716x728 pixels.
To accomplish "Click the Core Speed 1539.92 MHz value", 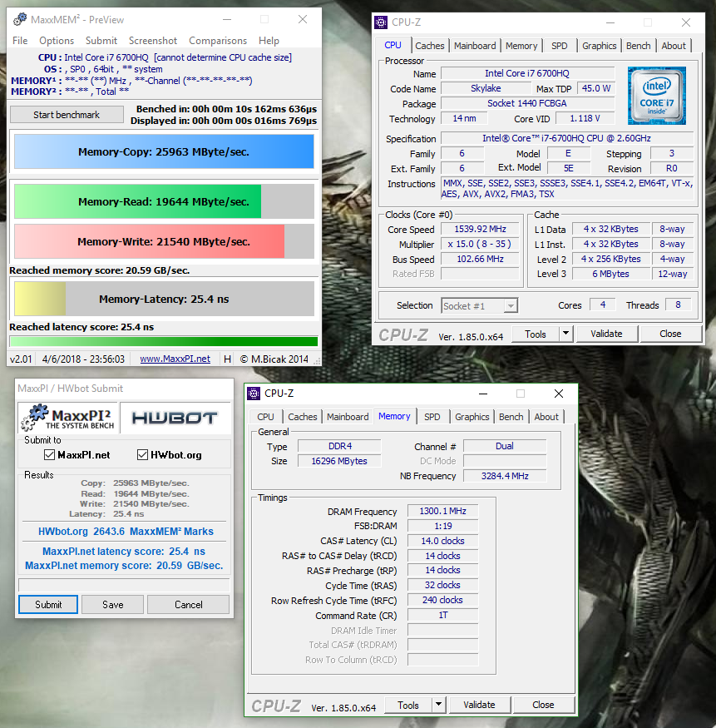I will click(x=480, y=230).
